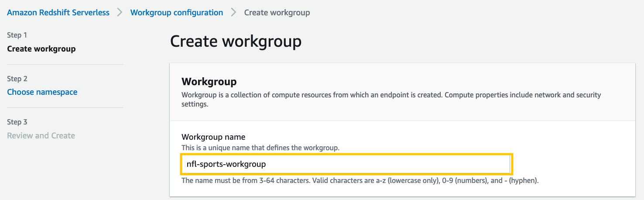Open Amazon Redshift Serverless breadcrumb link
Image resolution: width=644 pixels, height=200 pixels.
coord(58,13)
